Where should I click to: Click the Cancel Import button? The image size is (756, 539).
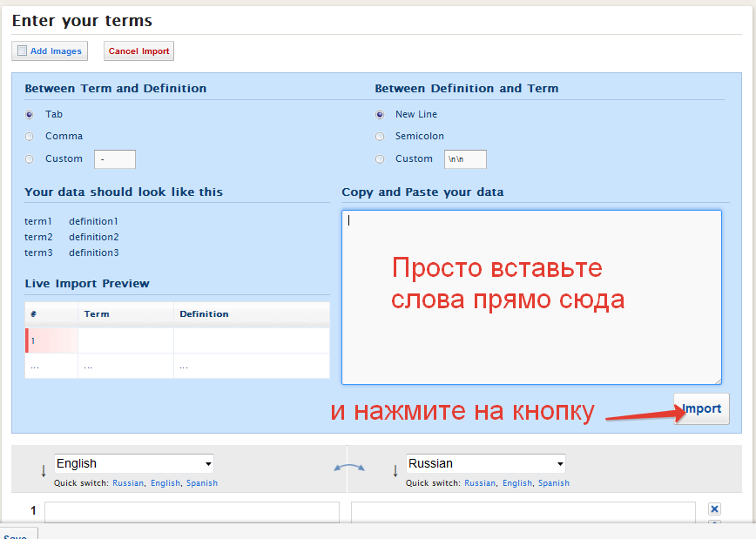tap(139, 51)
